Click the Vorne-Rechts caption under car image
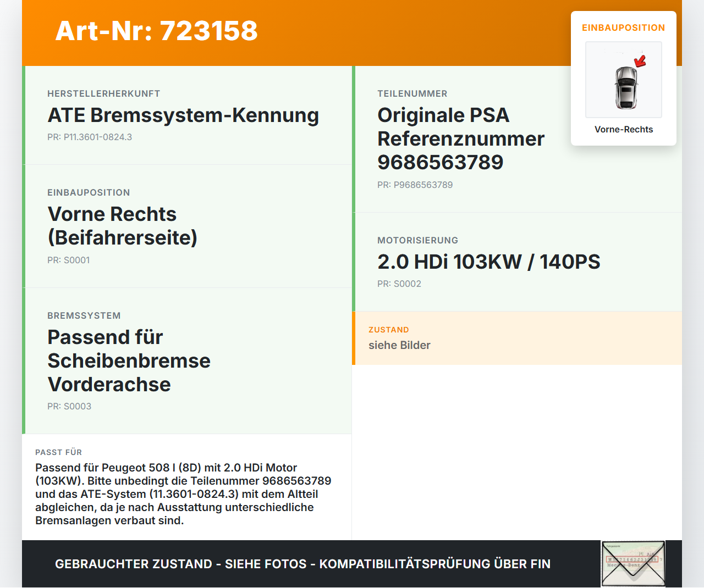The height and width of the screenshot is (588, 704). (624, 130)
